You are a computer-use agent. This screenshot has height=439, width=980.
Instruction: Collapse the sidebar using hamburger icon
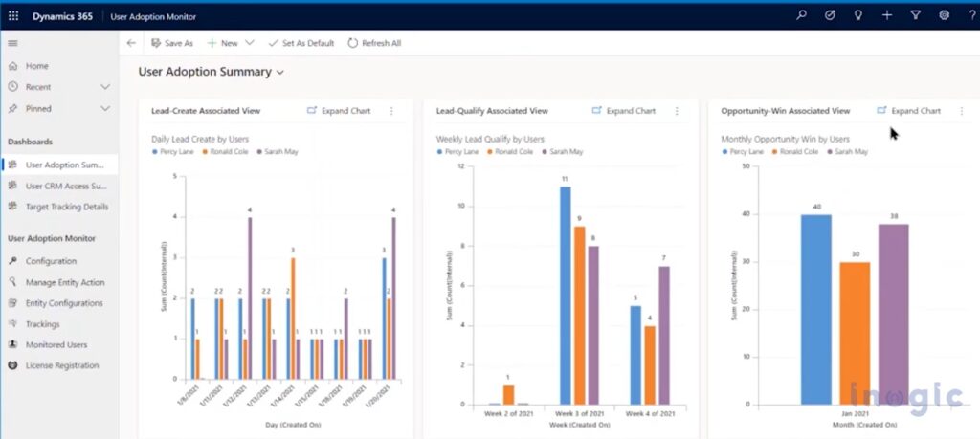tap(12, 43)
